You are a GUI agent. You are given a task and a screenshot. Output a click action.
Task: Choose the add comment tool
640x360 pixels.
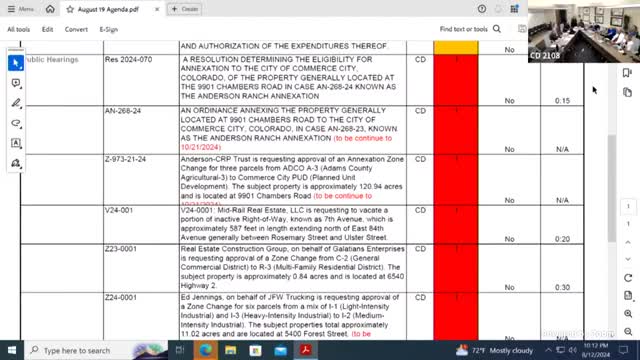pyautogui.click(x=16, y=83)
